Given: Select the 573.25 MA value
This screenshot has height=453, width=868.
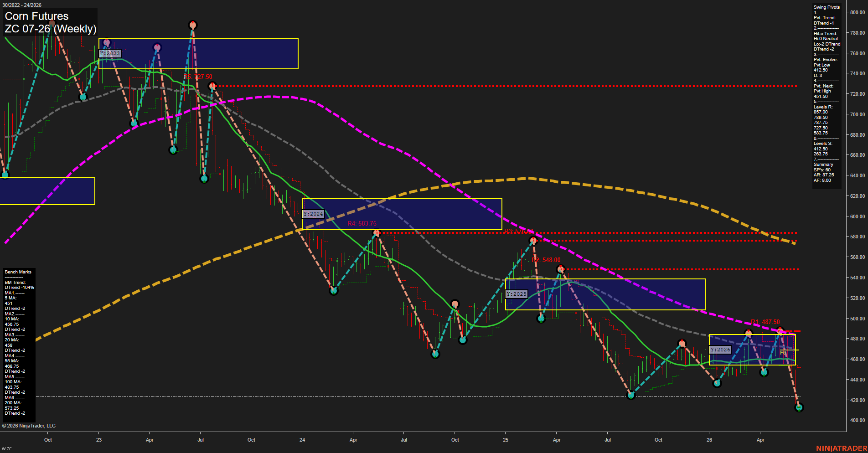Looking at the screenshot, I should (x=12, y=408).
